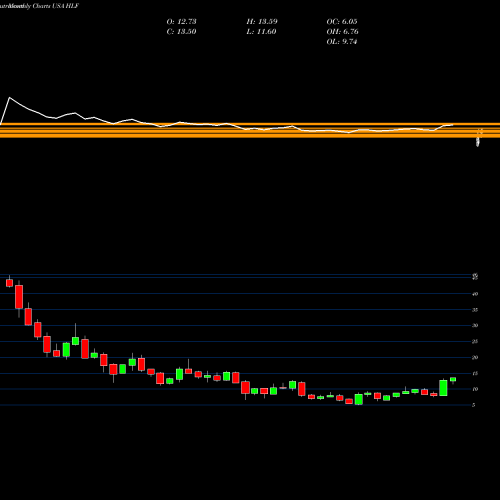Click the 5 price axis label

click(474, 405)
